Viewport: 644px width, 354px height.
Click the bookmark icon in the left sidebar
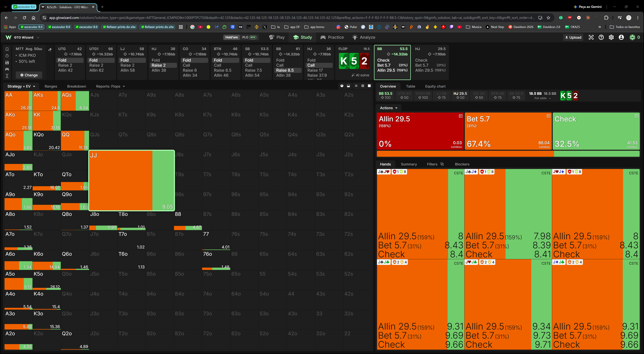(7, 49)
